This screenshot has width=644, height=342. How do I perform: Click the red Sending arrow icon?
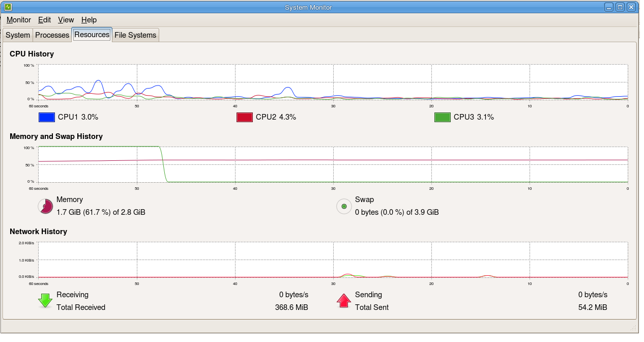click(x=343, y=300)
